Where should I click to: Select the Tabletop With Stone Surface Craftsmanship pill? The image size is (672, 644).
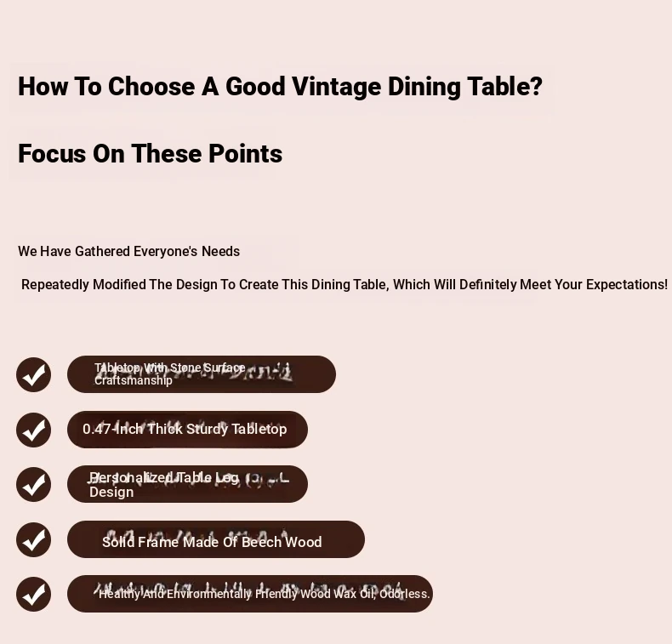pos(202,374)
